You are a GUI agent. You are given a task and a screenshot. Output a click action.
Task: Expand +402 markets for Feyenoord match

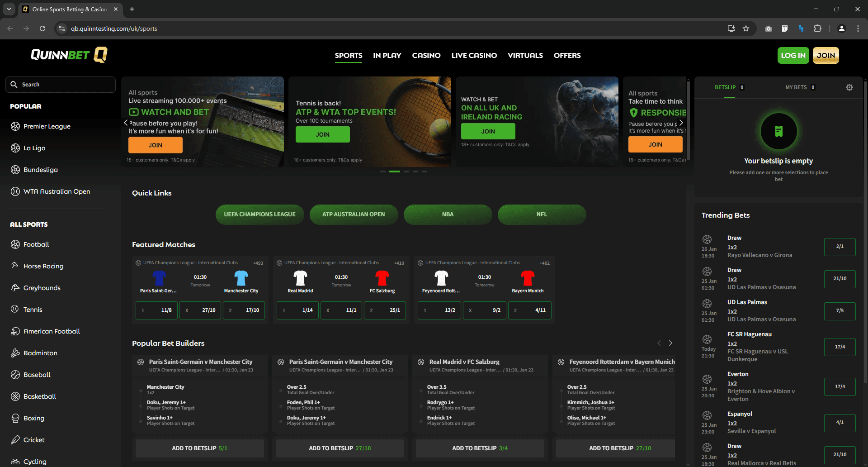(x=544, y=263)
